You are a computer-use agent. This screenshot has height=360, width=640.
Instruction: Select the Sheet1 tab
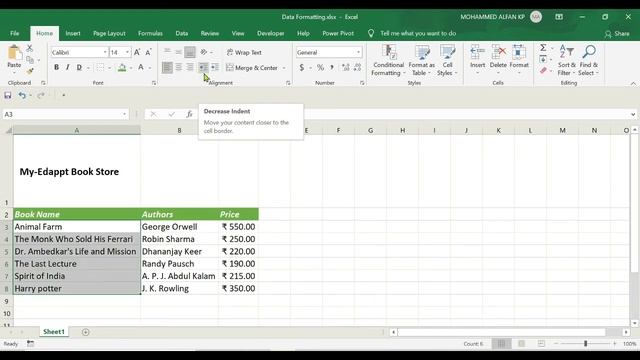(x=54, y=331)
